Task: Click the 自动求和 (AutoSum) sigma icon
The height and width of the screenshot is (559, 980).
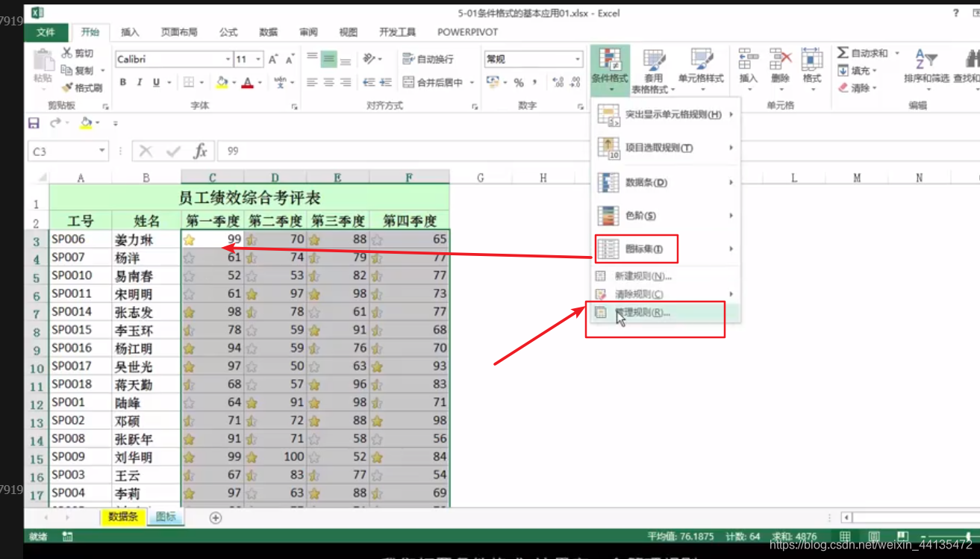Action: (x=842, y=53)
